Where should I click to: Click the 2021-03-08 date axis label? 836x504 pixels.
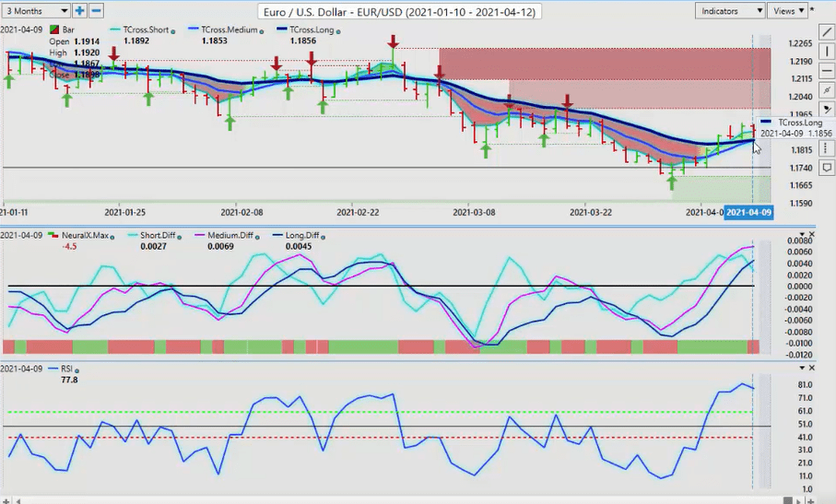[x=474, y=212]
